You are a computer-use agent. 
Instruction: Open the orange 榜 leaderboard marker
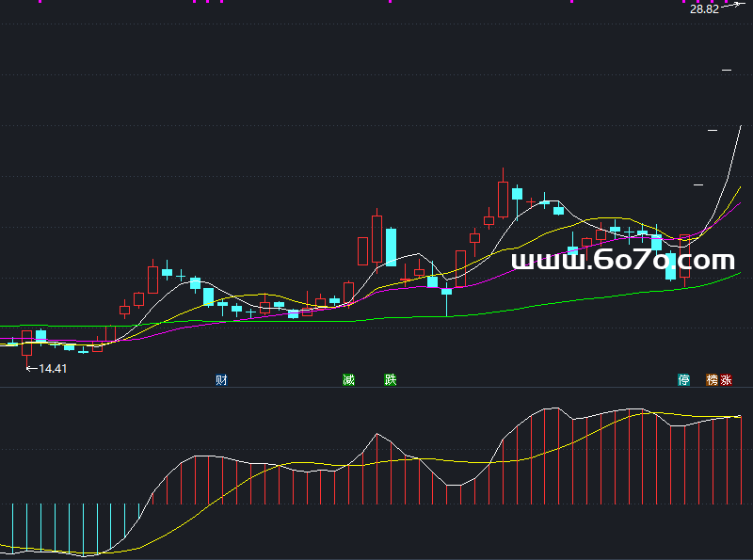(712, 380)
